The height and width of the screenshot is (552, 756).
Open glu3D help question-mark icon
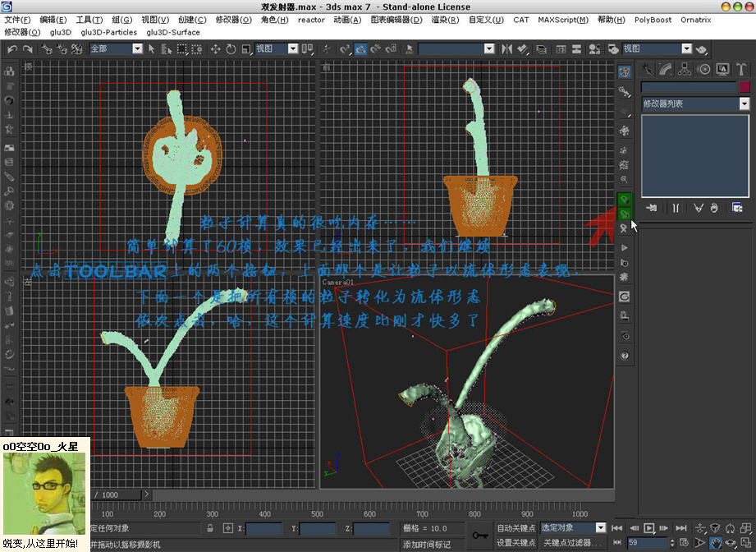[x=625, y=356]
